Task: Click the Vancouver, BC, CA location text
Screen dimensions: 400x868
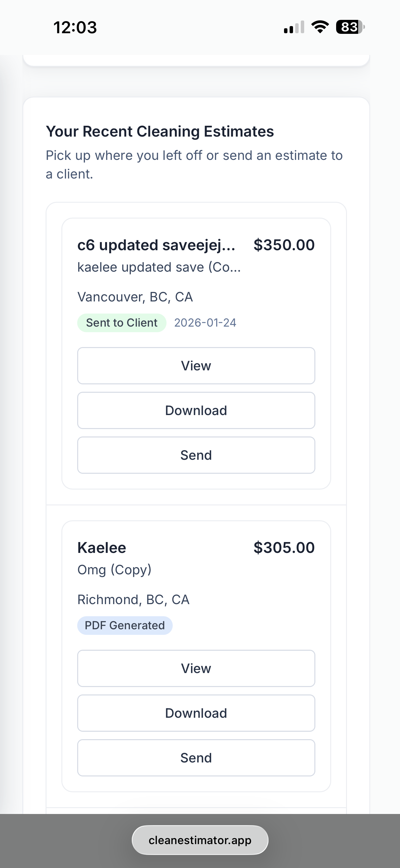Action: 135,297
